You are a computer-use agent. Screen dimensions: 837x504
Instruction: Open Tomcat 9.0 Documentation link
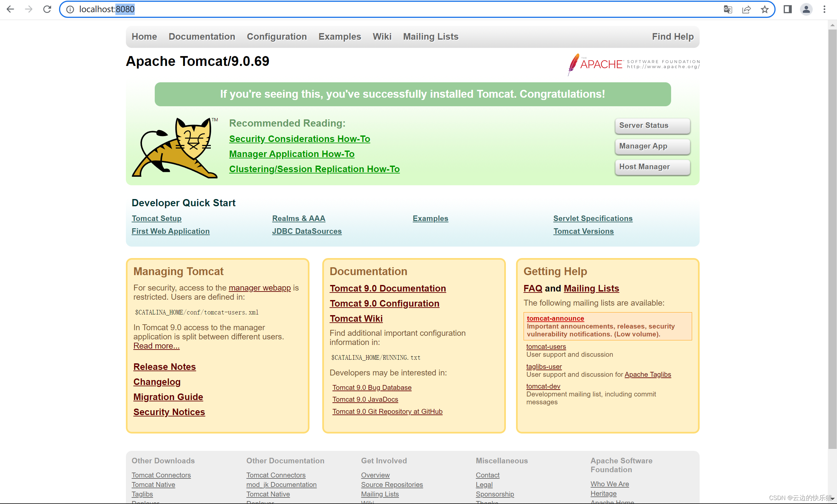coord(388,288)
